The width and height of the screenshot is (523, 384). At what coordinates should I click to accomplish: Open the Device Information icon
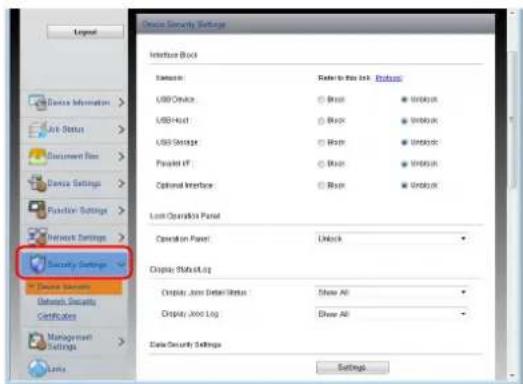tap(37, 102)
